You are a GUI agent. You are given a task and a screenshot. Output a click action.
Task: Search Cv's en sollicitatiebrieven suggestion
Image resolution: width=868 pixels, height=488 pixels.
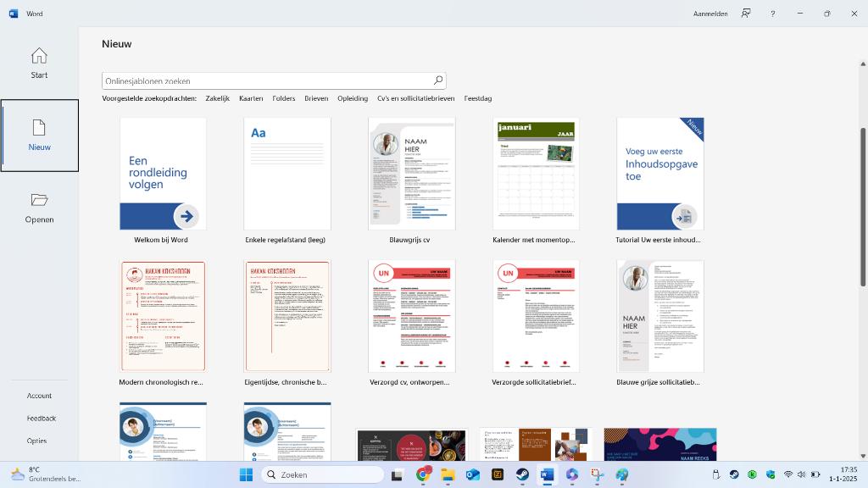click(x=415, y=98)
